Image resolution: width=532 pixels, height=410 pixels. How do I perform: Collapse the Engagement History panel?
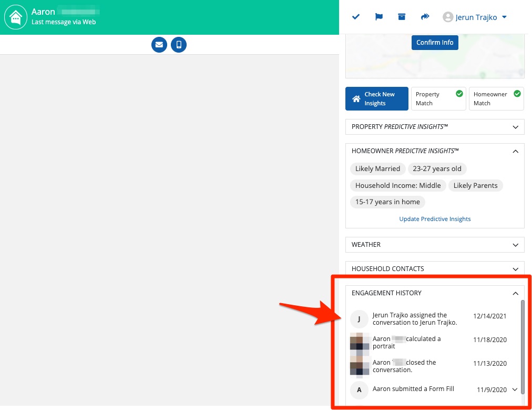click(515, 293)
